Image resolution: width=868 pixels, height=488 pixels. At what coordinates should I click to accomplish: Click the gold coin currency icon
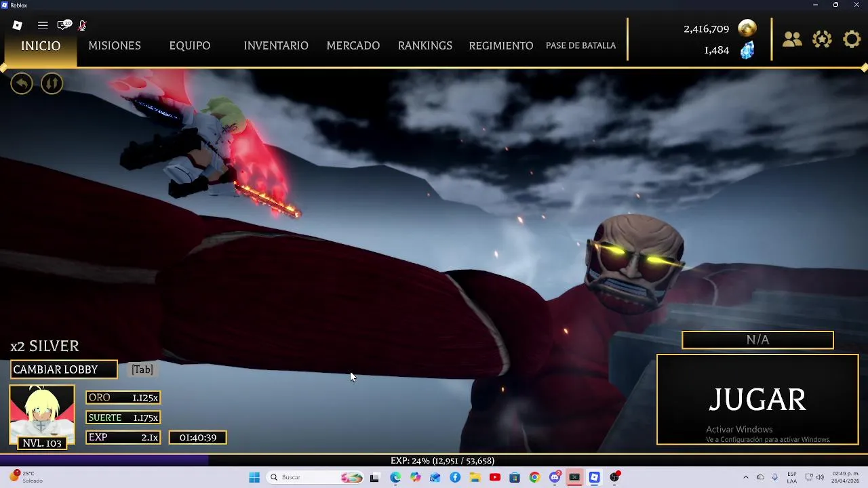[x=747, y=28]
